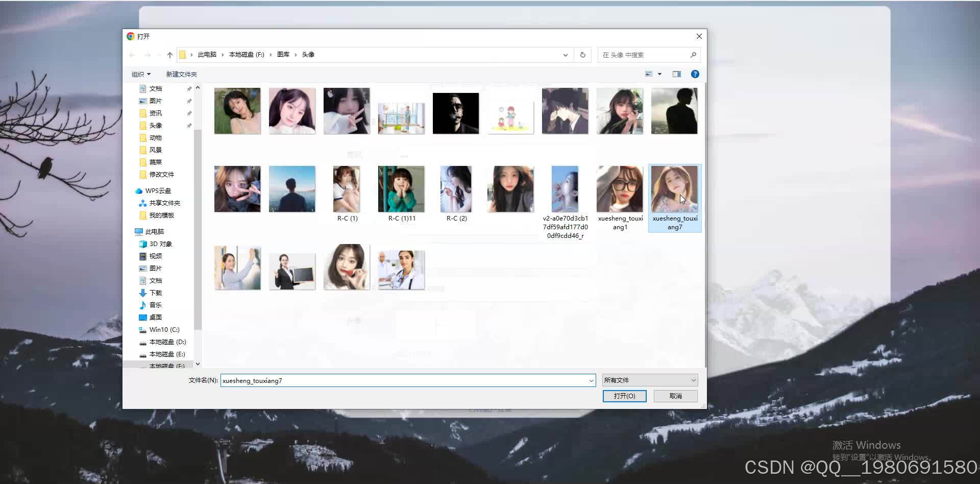Viewport: 980px width, 484px height.
Task: Open 共享文件夹 in the sidebar
Action: click(164, 203)
